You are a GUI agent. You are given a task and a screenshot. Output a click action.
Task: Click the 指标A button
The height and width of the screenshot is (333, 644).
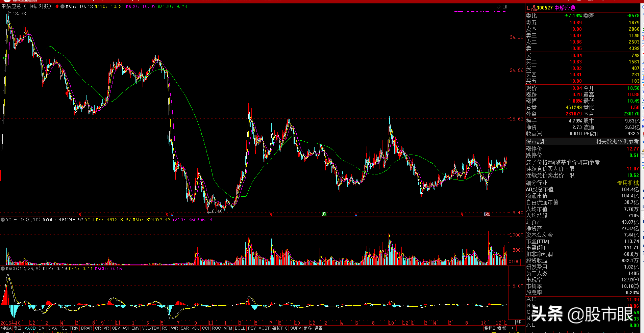coord(6,328)
